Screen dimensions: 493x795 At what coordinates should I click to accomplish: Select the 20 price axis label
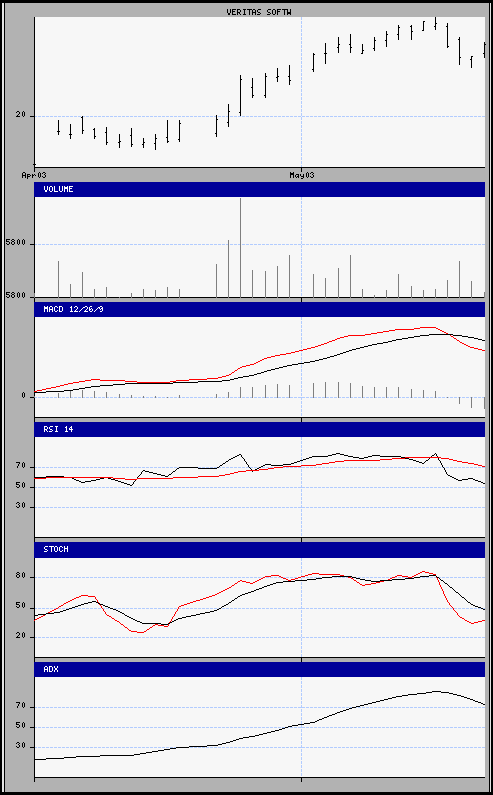click(x=20, y=115)
